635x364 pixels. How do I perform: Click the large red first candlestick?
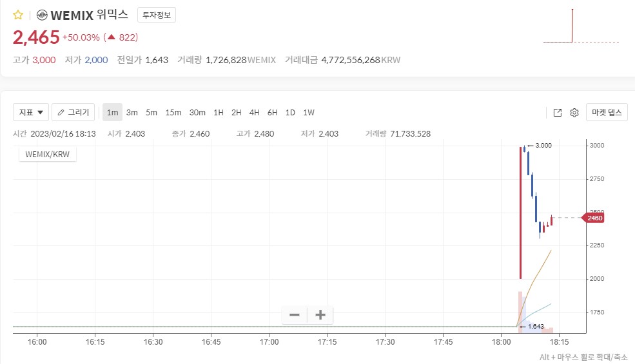click(520, 213)
